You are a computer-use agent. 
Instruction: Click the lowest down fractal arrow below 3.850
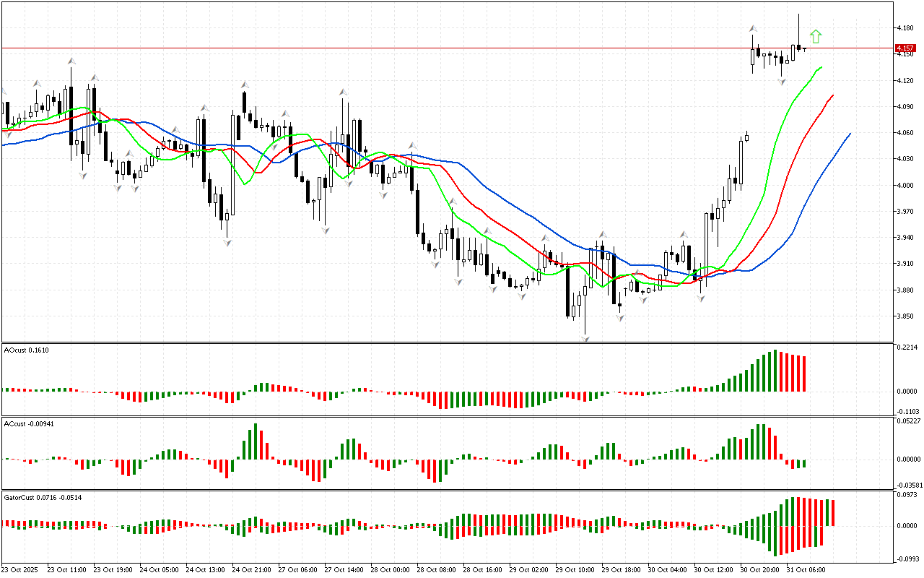(585, 338)
